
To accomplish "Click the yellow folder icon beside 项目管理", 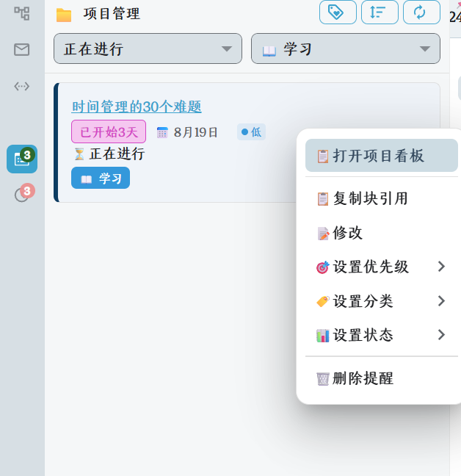I will [64, 15].
